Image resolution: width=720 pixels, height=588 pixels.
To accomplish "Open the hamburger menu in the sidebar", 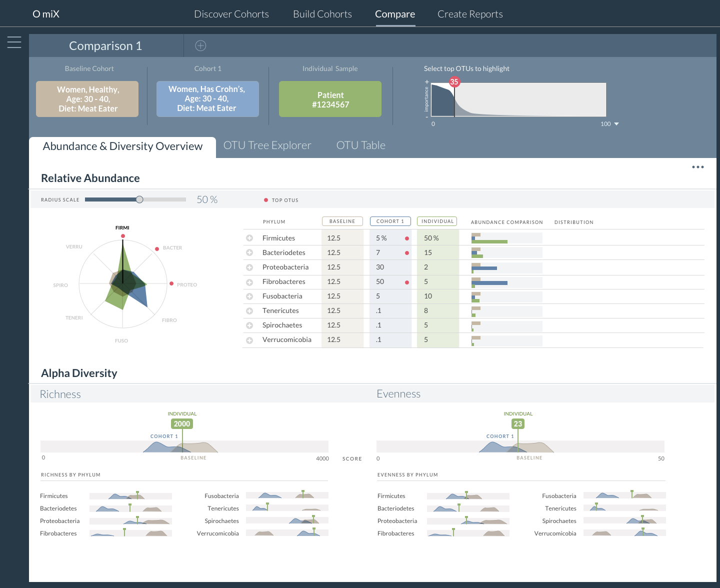I will [14, 42].
